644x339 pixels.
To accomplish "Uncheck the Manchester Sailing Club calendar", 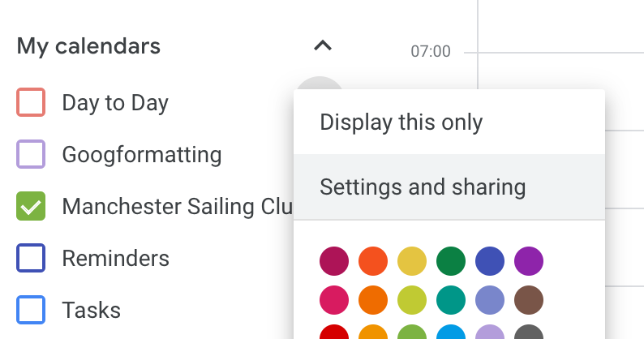I will pyautogui.click(x=31, y=206).
